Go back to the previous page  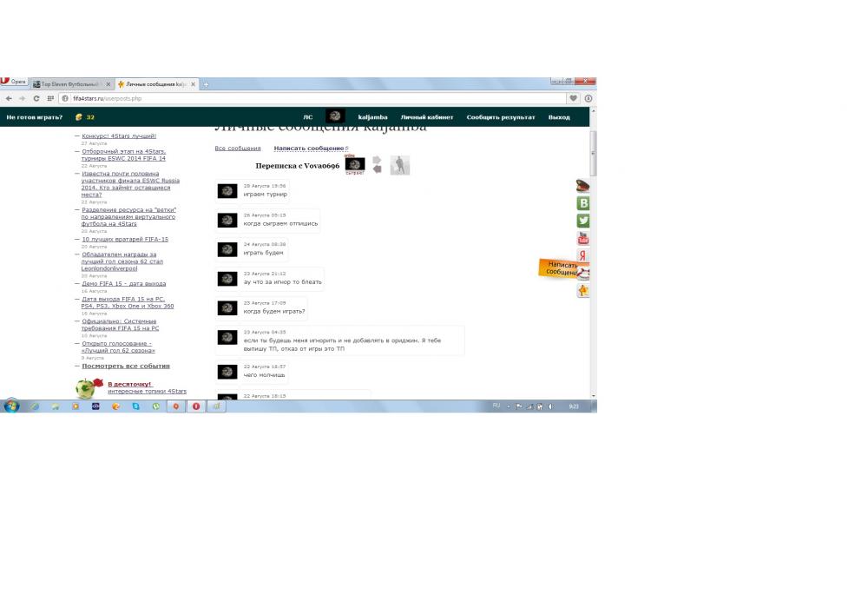click(x=9, y=98)
